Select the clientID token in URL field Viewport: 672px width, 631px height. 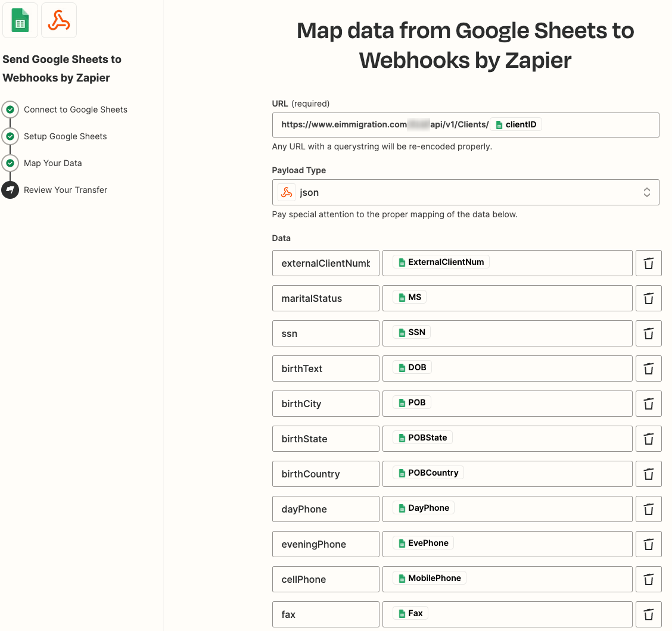click(x=516, y=124)
